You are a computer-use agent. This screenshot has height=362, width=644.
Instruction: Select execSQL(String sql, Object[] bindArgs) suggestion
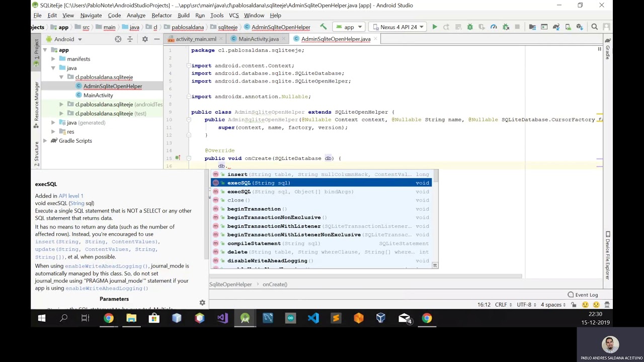point(321,192)
